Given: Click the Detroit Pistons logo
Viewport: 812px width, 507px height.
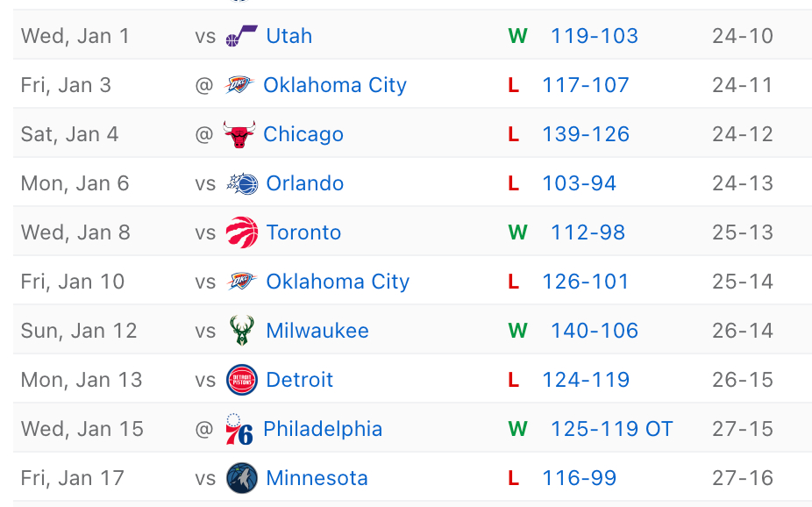Looking at the screenshot, I should click(241, 380).
